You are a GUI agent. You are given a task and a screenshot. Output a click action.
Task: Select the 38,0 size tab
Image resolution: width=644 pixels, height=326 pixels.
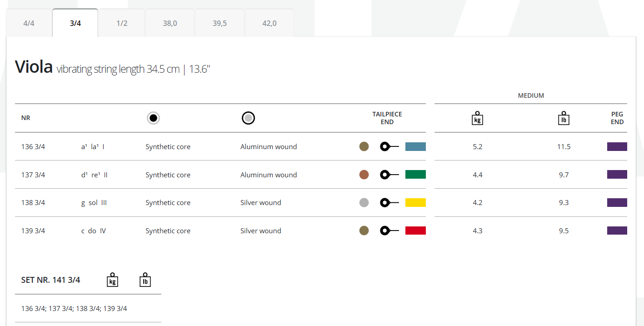click(x=170, y=23)
